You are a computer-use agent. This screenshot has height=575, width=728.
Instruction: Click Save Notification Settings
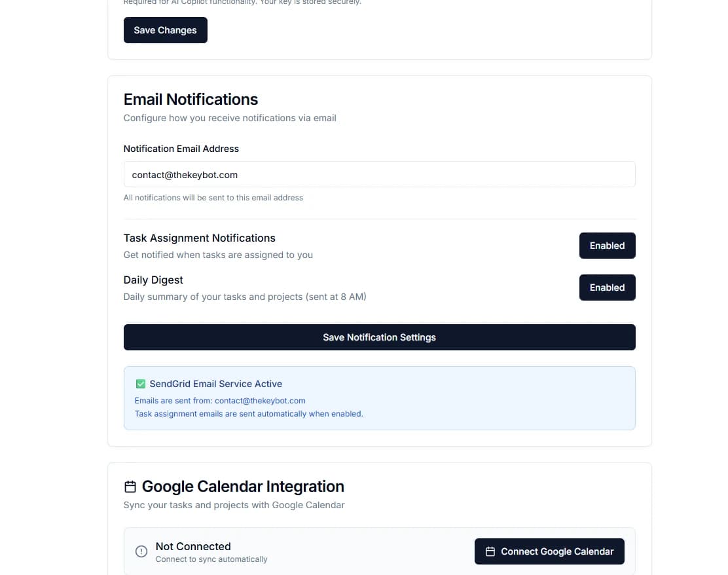[380, 337]
